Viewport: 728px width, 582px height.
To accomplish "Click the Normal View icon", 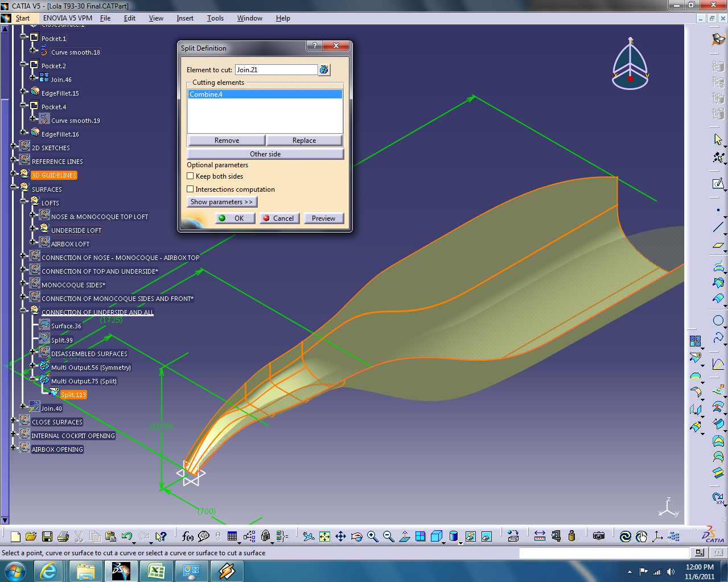I will (x=404, y=536).
